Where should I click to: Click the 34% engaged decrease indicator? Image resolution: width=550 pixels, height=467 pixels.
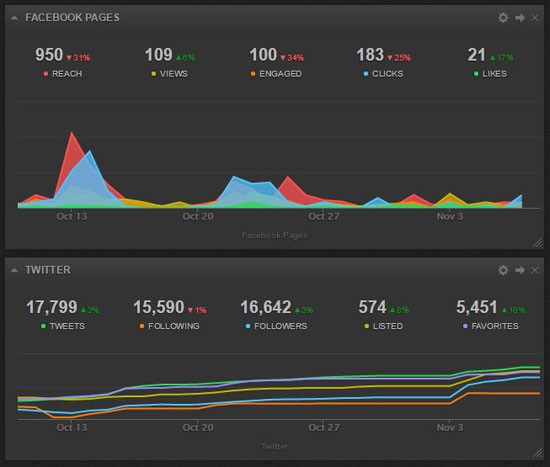click(292, 58)
